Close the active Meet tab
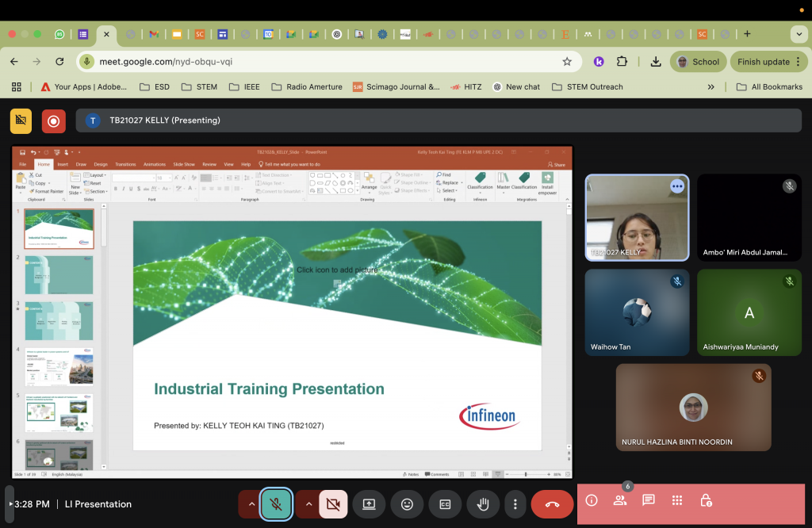Image resolution: width=812 pixels, height=528 pixels. (x=106, y=34)
